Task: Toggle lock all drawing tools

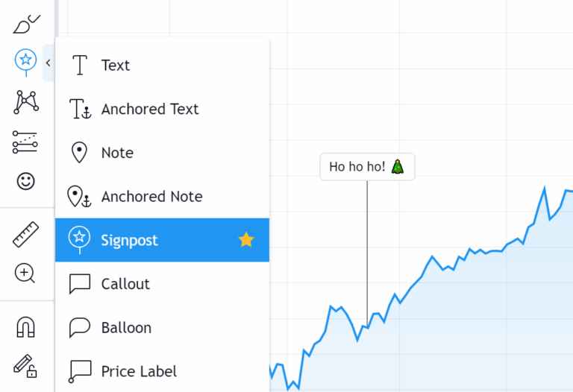Action: [x=26, y=366]
